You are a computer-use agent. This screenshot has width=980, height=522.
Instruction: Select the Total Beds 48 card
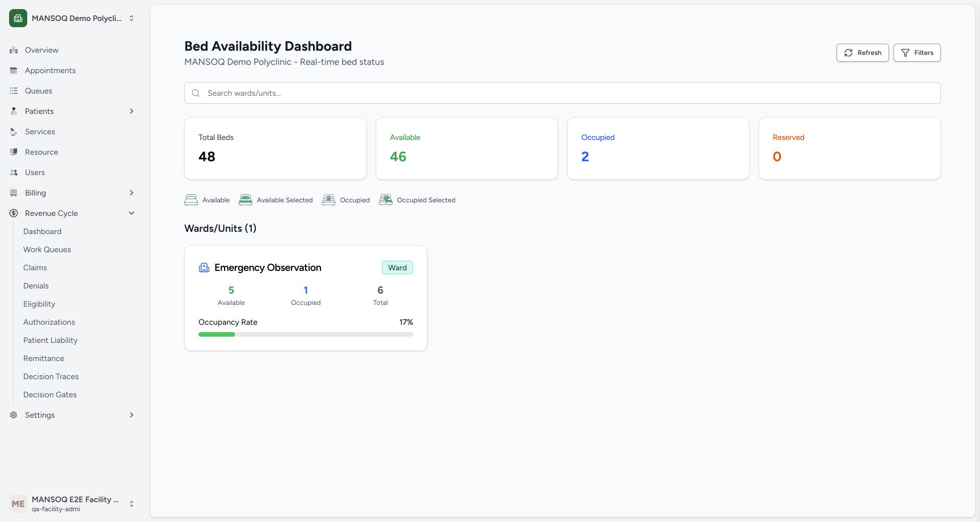click(276, 148)
